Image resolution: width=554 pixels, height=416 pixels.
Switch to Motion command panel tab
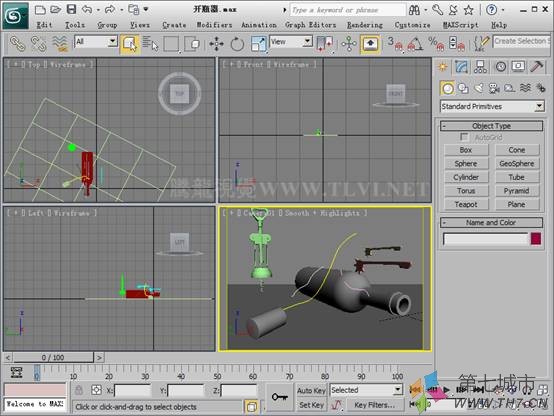tap(500, 66)
